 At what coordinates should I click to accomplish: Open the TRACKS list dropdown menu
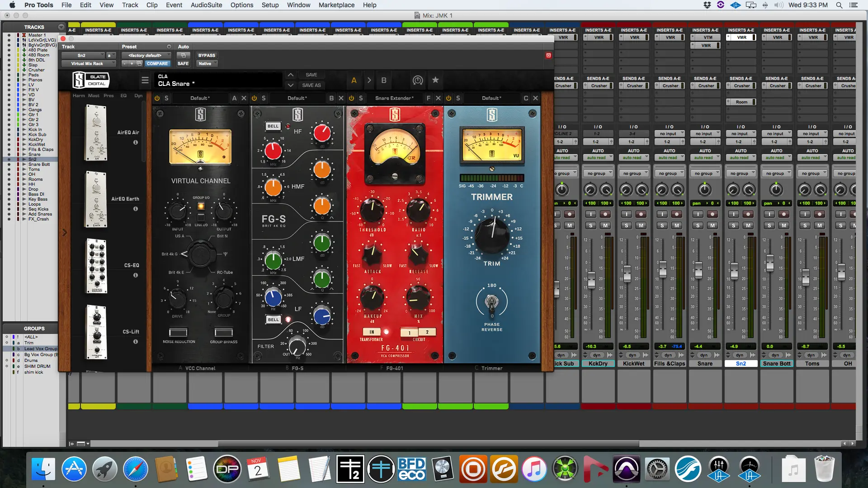point(61,27)
